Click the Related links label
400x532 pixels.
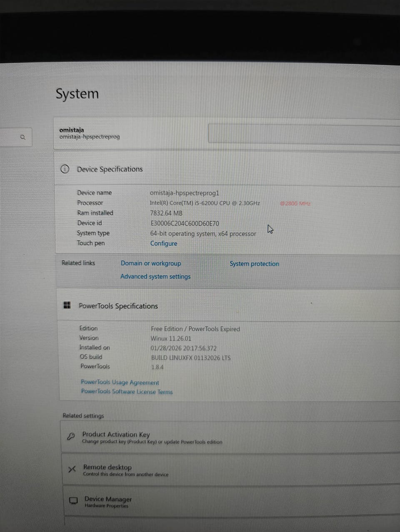[78, 263]
